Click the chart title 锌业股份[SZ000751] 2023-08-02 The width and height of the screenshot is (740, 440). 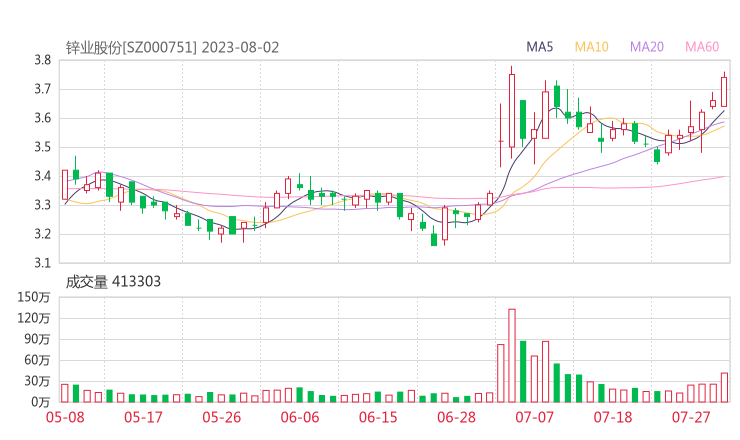click(172, 48)
